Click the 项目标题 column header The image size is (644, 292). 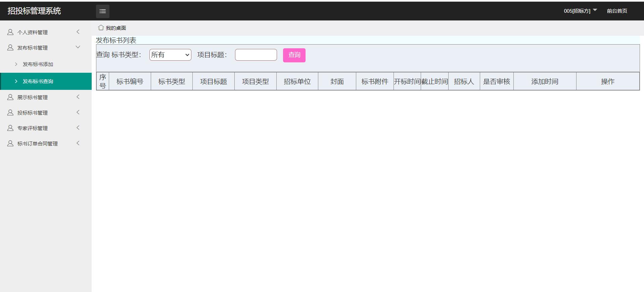click(214, 81)
